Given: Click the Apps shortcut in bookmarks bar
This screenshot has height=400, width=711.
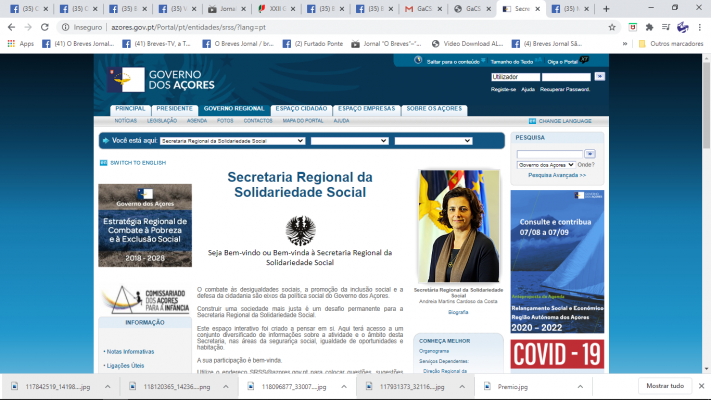Looking at the screenshot, I should (20, 44).
